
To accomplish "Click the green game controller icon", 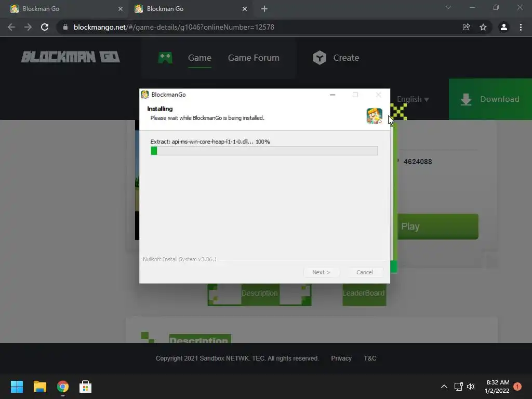I will (x=165, y=58).
